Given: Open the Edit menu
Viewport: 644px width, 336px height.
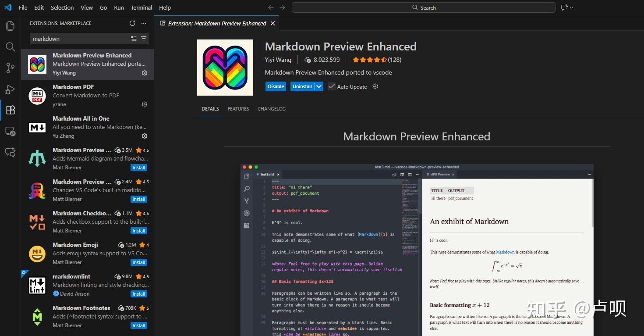Looking at the screenshot, I should [39, 7].
